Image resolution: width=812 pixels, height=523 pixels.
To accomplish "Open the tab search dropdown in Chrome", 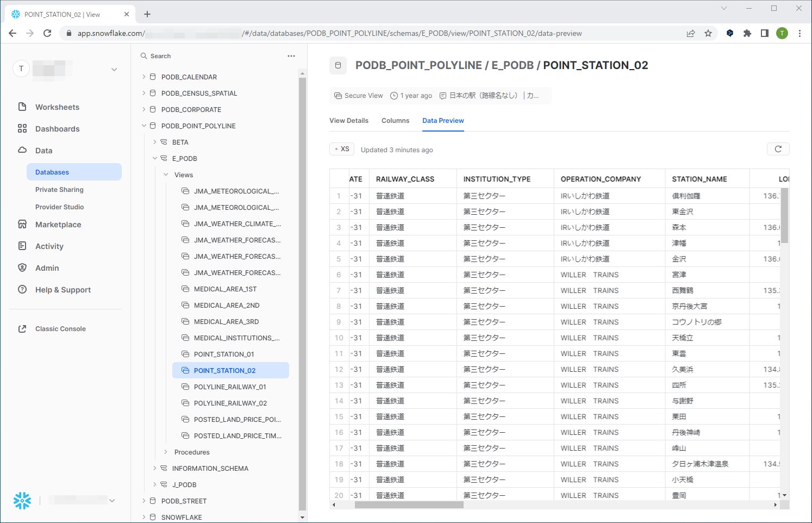I will coord(724,8).
